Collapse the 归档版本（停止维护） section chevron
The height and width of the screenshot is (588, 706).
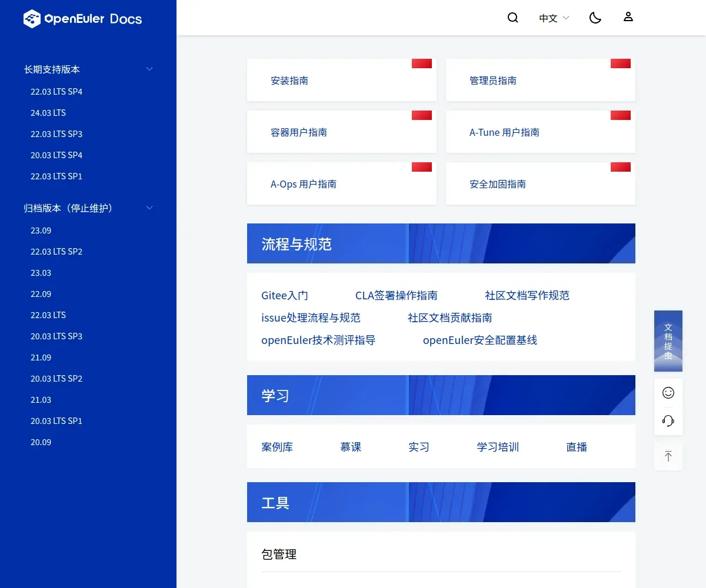click(149, 208)
